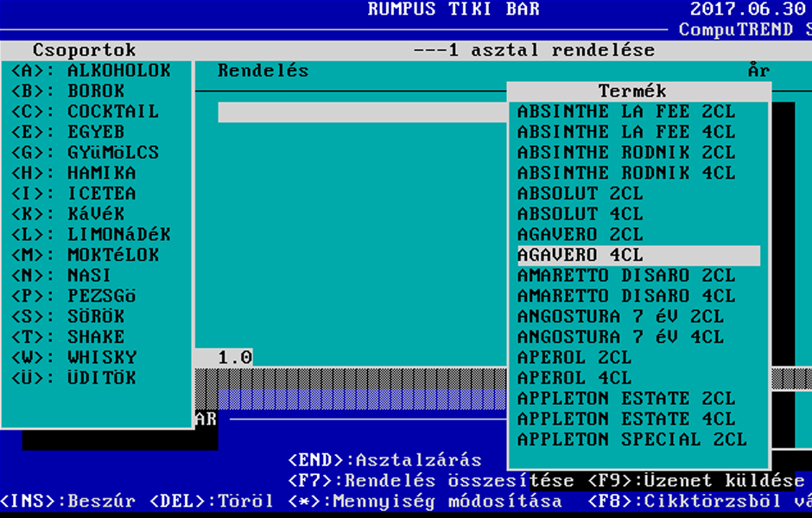812x518 pixels.
Task: Select ABSINTHE RODNIK 4CL
Action: tap(626, 173)
